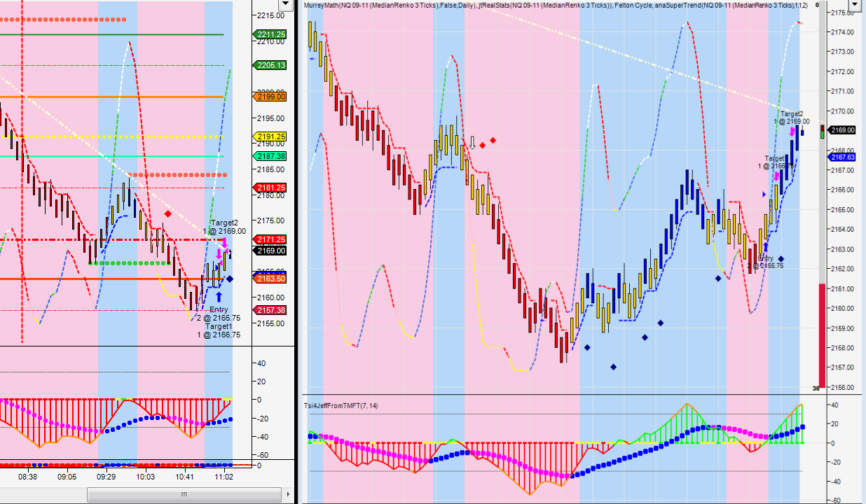Click the 09:05 time axis label

tap(67, 476)
